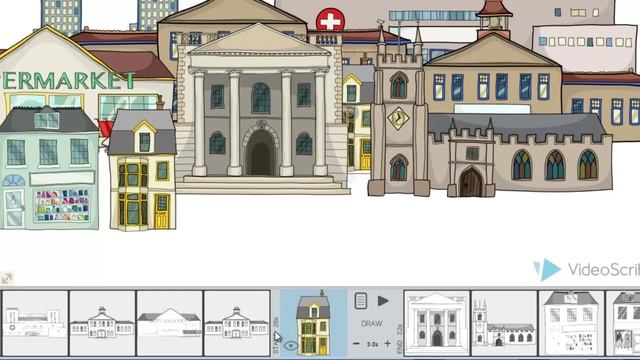
Task: Play from the selected yellow house element
Action: (383, 301)
